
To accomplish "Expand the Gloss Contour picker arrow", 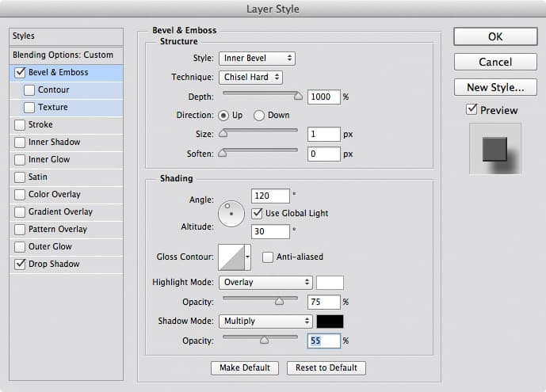I will point(247,257).
